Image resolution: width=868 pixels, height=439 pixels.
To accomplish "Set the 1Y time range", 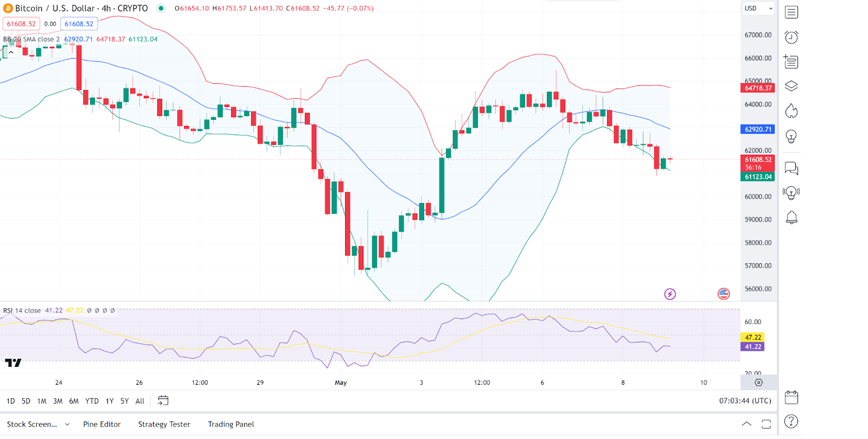I will [109, 401].
